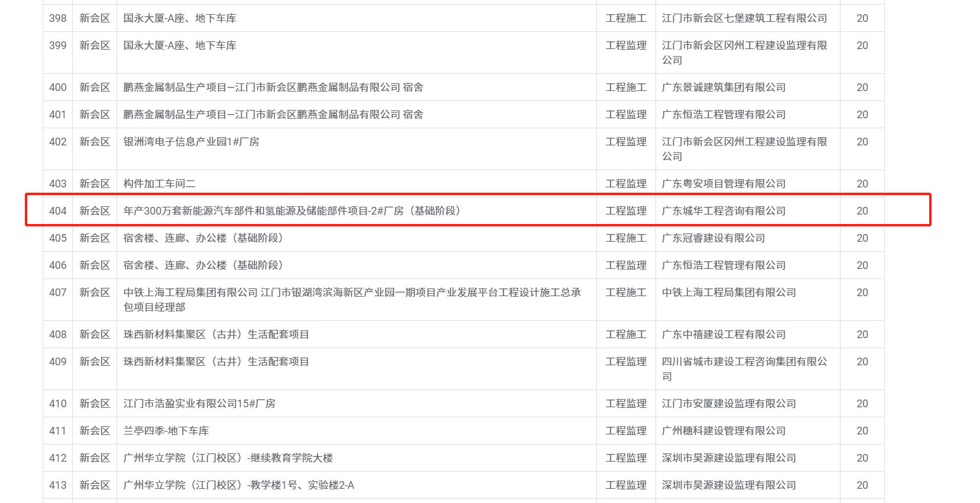Select company 江门市新会区七堡建筑工程有限公司

click(x=744, y=18)
